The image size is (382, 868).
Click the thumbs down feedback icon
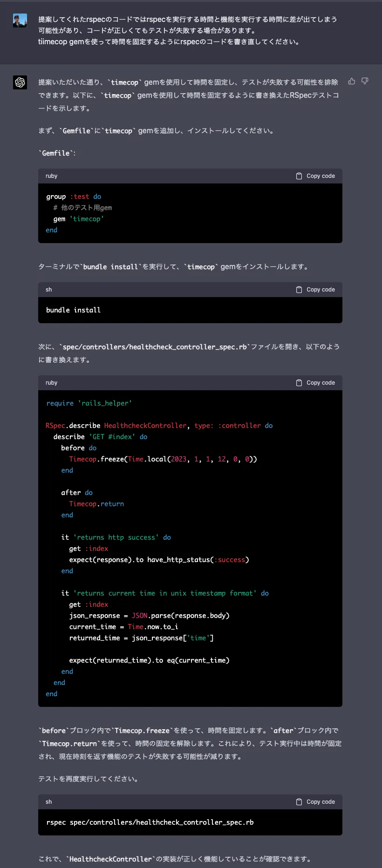tap(365, 81)
